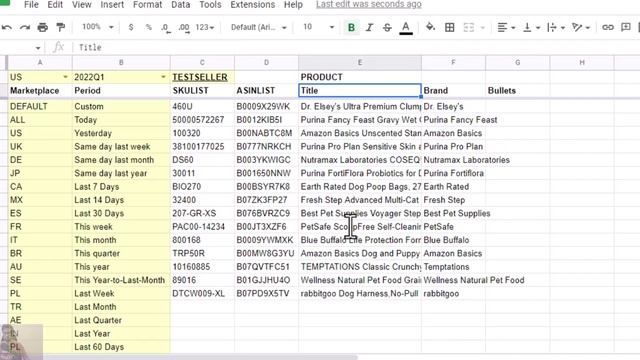Image resolution: width=640 pixels, height=360 pixels.
Task: Open the borders menu
Action: coord(449,27)
